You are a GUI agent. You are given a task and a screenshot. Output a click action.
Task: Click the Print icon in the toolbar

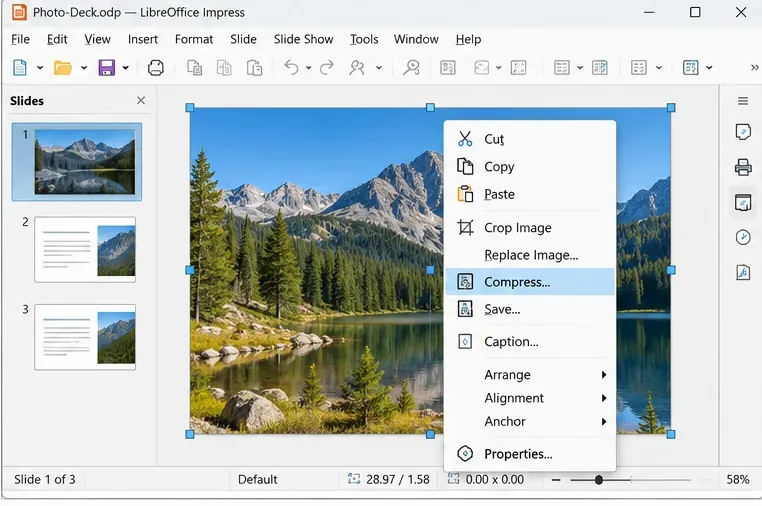click(x=156, y=68)
